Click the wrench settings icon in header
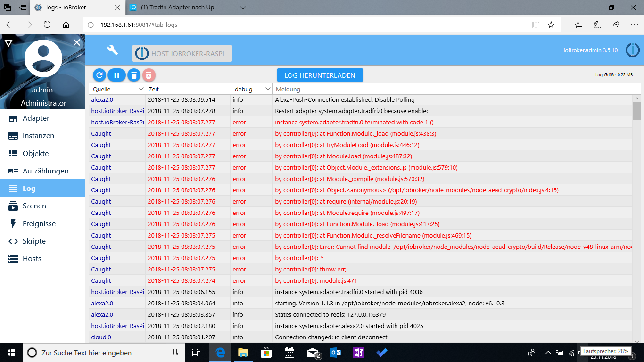Image resolution: width=644 pixels, height=362 pixels. click(x=112, y=50)
